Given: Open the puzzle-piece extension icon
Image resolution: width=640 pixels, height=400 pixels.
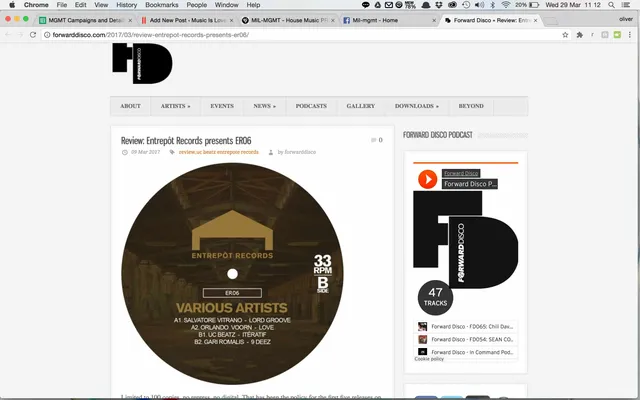Looking at the screenshot, I should pos(579,35).
